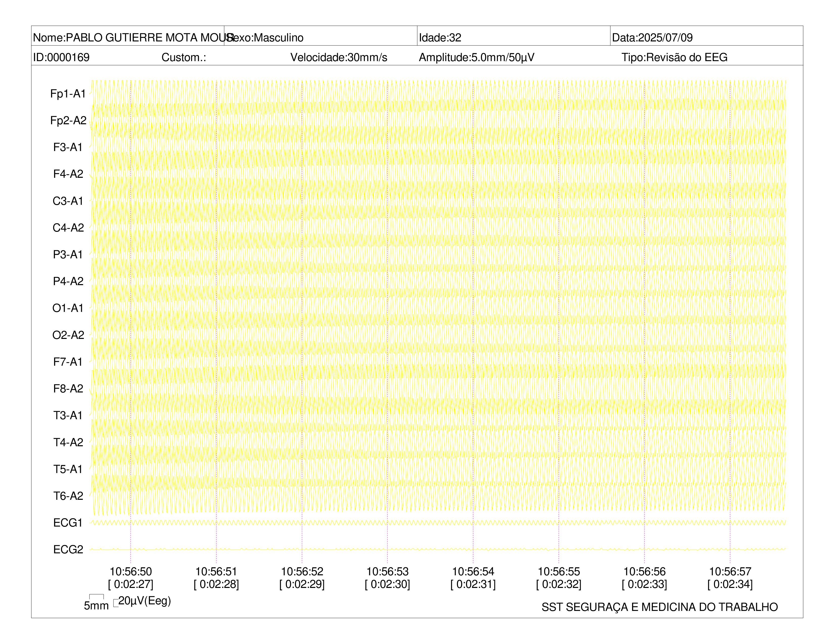
Task: Click the 10:56:56 time marker
Action: click(645, 572)
